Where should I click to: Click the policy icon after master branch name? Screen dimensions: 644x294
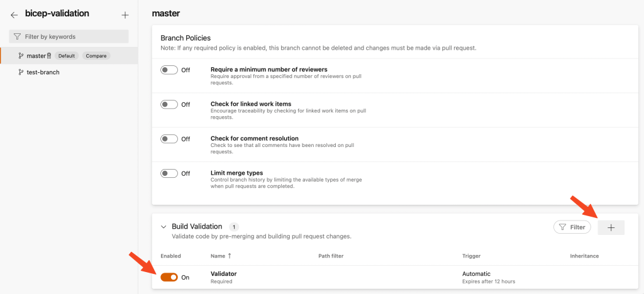49,56
